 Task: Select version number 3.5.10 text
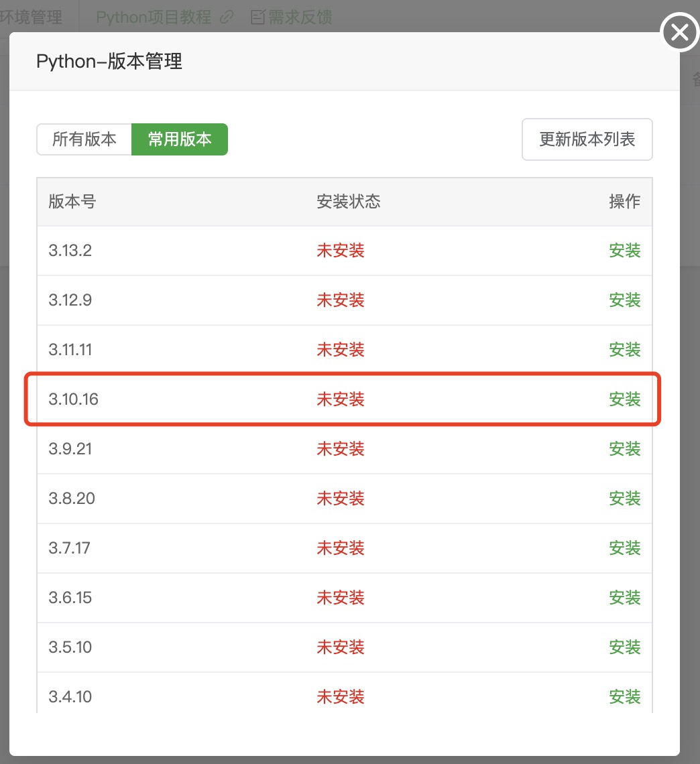point(70,647)
